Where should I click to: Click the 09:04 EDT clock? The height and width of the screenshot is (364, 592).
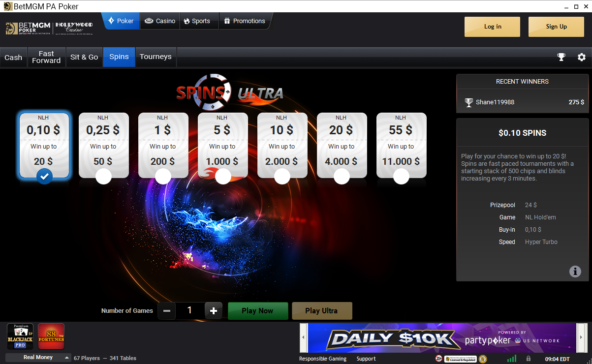557,359
